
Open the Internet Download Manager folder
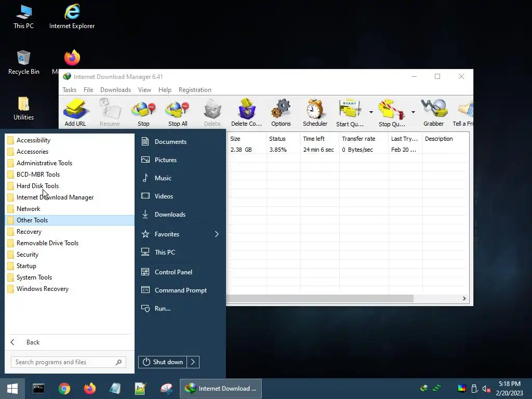tap(70, 197)
